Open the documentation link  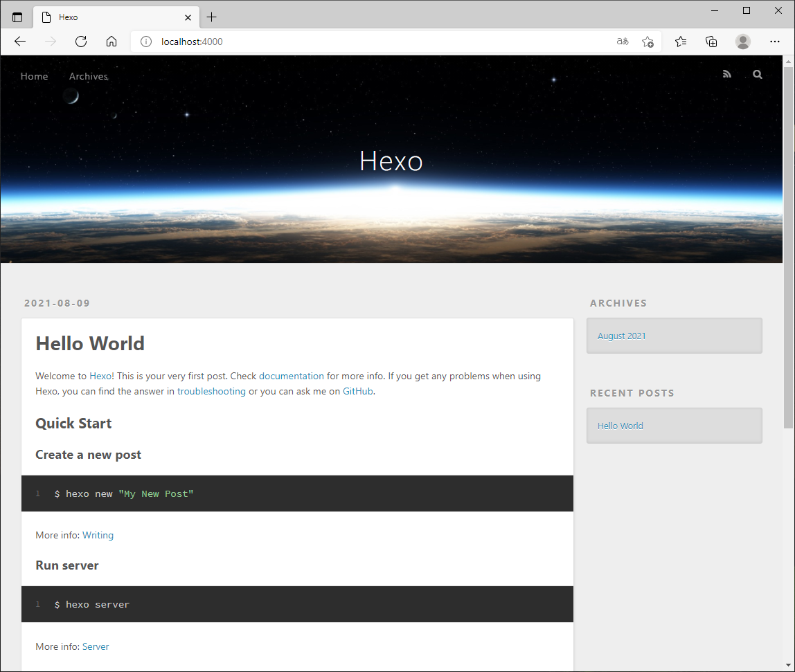[291, 376]
